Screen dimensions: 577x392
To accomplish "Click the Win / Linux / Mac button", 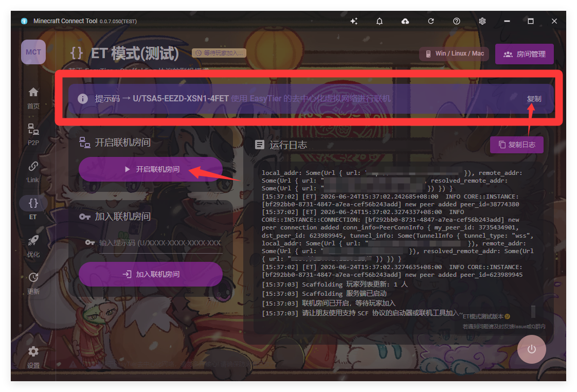I will coord(455,54).
